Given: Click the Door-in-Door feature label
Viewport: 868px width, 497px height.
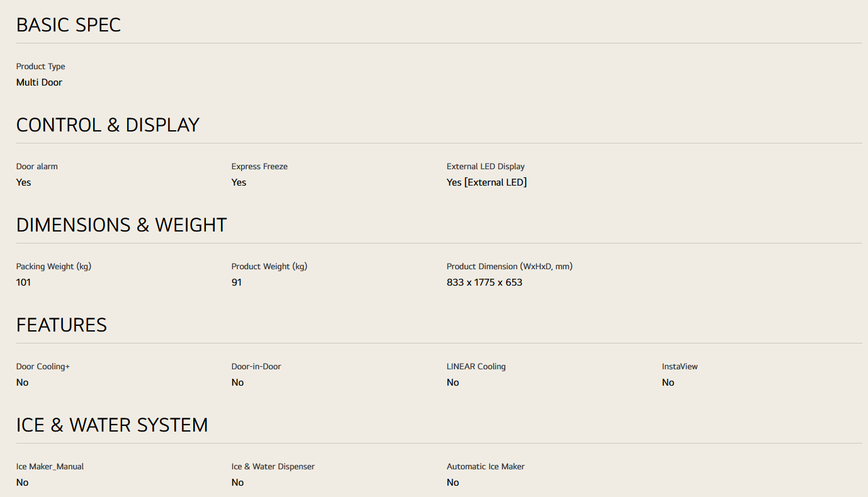Looking at the screenshot, I should click(256, 367).
